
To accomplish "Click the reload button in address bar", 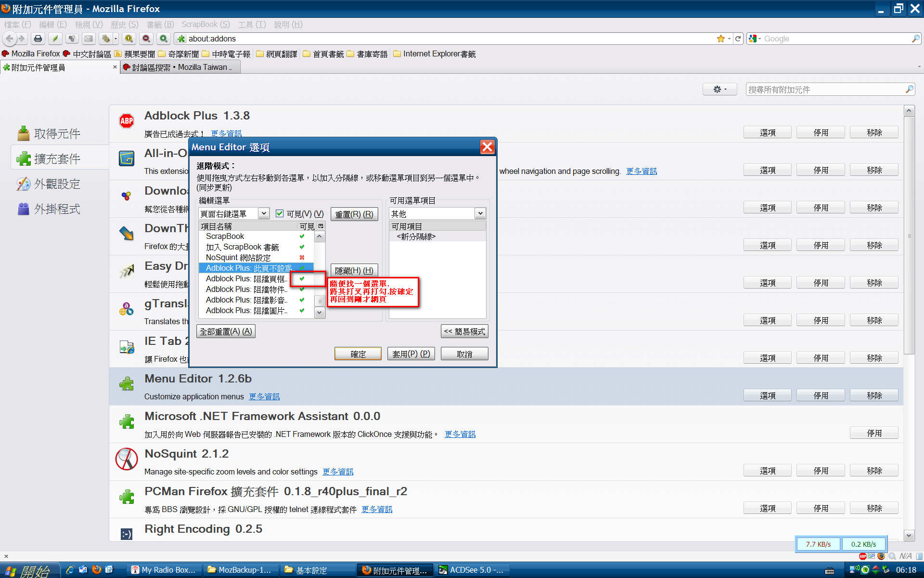I will click(738, 39).
